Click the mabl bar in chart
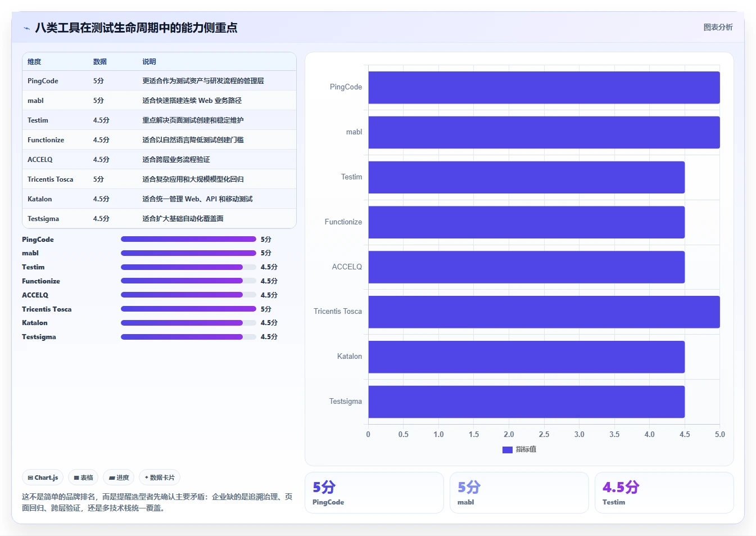Viewport: 756px width, 536px height. pyautogui.click(x=544, y=132)
